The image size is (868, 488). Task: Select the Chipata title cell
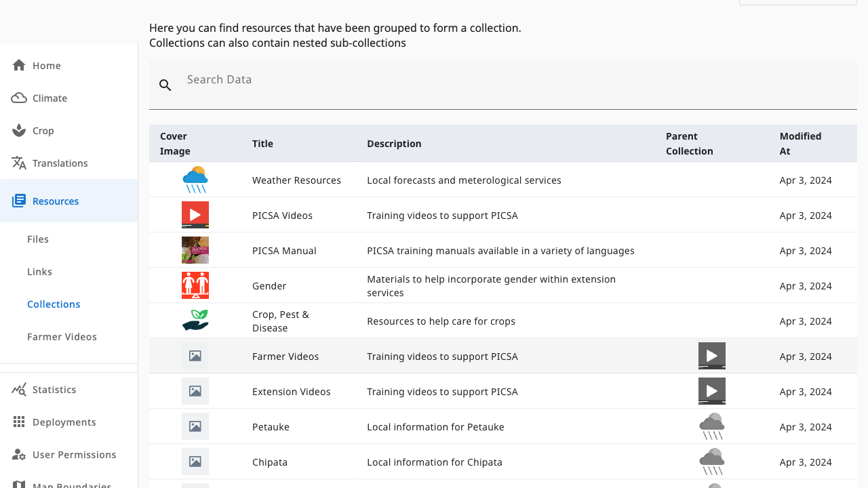coord(270,462)
